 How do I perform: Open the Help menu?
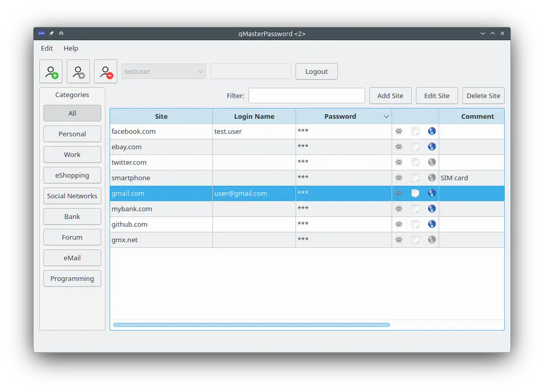coord(71,48)
